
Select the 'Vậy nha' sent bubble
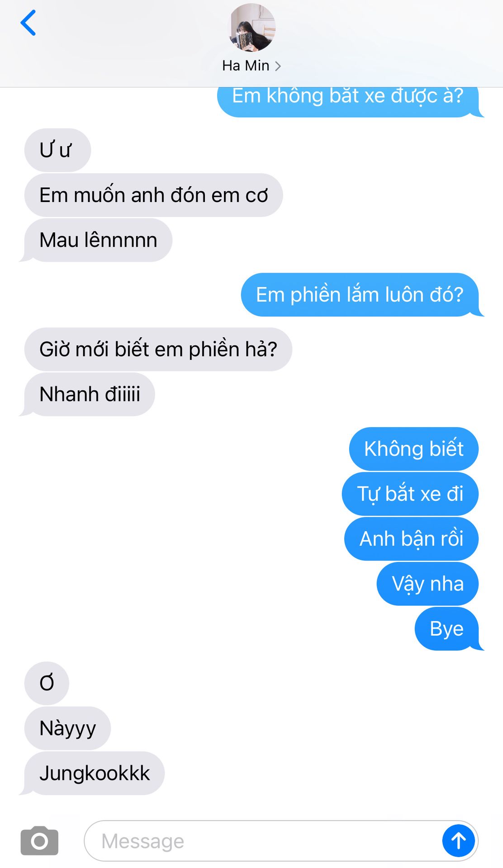click(x=427, y=584)
